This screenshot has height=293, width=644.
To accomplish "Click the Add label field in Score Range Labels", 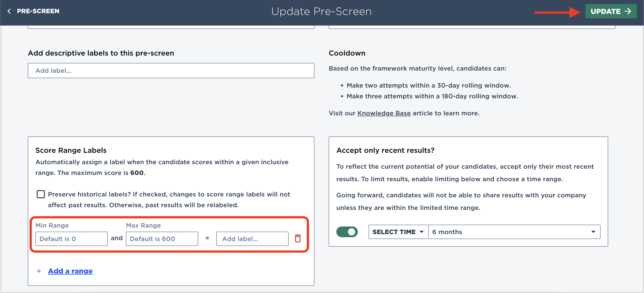I will point(252,239).
